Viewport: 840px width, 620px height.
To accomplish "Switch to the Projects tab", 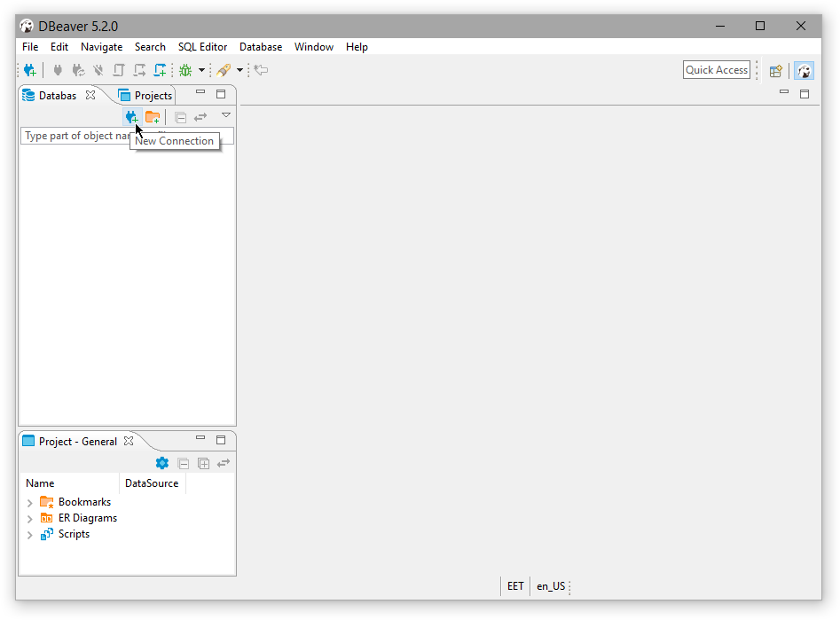I will click(x=146, y=95).
